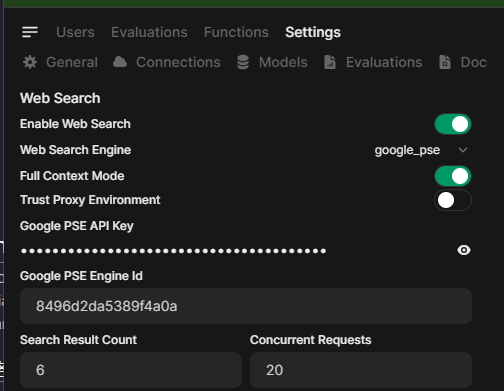Disable the Enable Web Search toggle
This screenshot has width=504, height=391.
click(x=453, y=124)
